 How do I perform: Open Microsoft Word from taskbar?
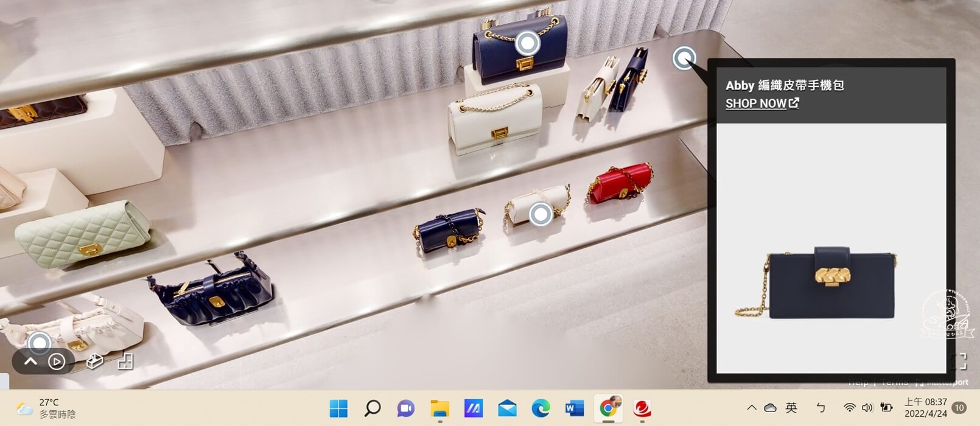point(574,408)
